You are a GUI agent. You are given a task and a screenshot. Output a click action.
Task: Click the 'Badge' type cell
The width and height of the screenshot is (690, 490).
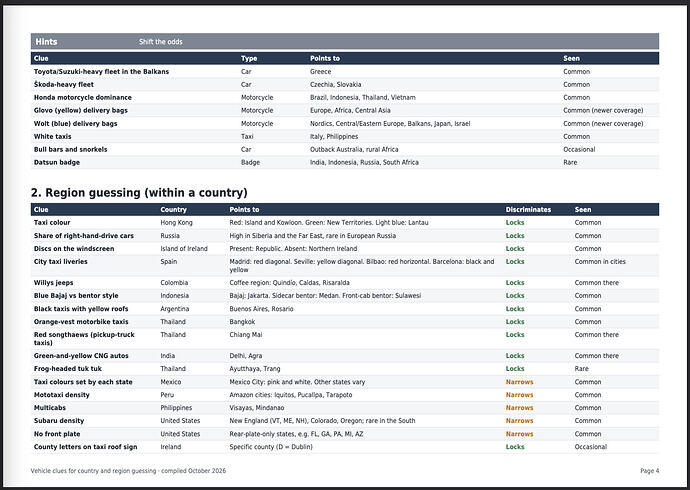click(250, 162)
